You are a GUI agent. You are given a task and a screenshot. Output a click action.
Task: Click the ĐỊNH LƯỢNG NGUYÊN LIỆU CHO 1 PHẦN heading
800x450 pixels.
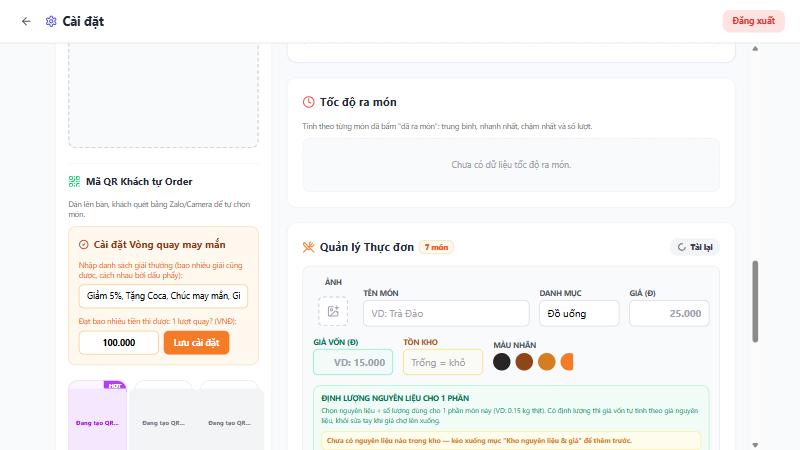point(395,398)
